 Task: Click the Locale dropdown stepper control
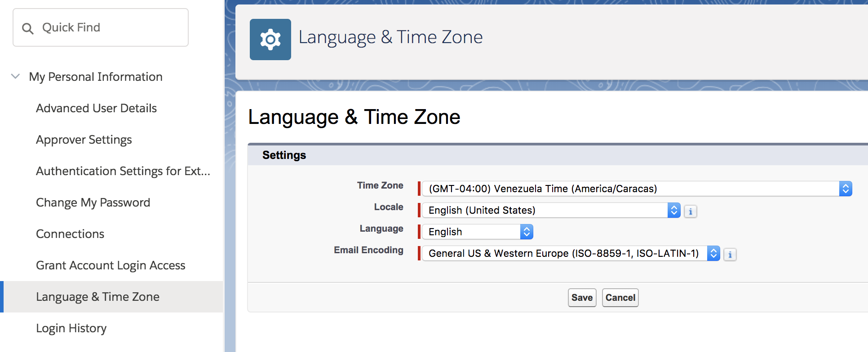point(674,210)
